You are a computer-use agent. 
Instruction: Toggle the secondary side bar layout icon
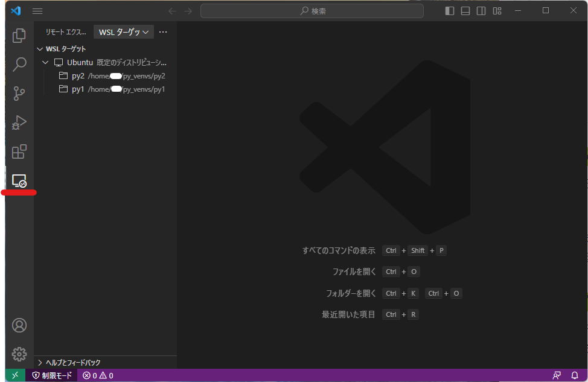[x=481, y=11]
